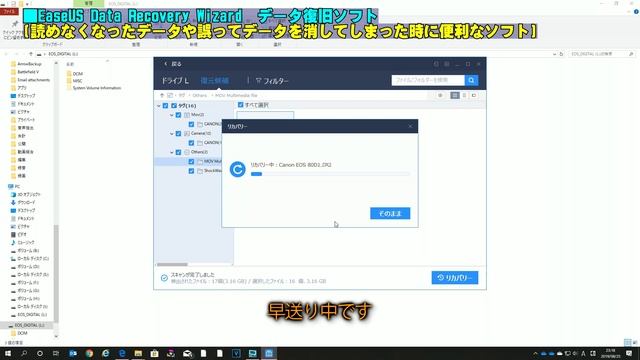Viewport: 640px width, 360px height.
Task: Open Outlook from the taskbar
Action: 73,353
